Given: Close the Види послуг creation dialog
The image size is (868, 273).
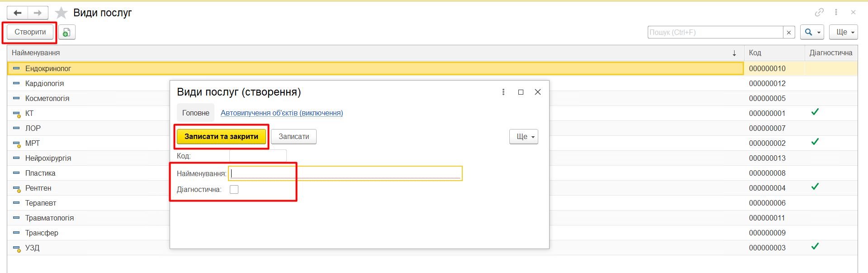Looking at the screenshot, I should coord(538,92).
